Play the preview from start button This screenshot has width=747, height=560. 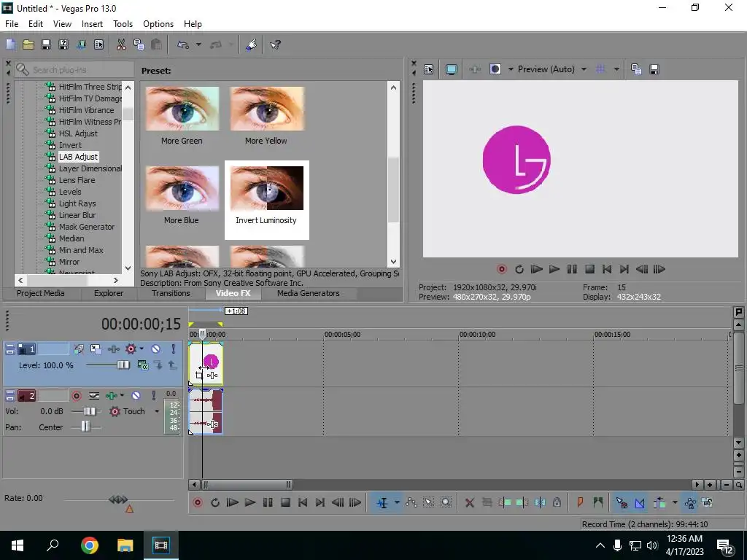[536, 270]
